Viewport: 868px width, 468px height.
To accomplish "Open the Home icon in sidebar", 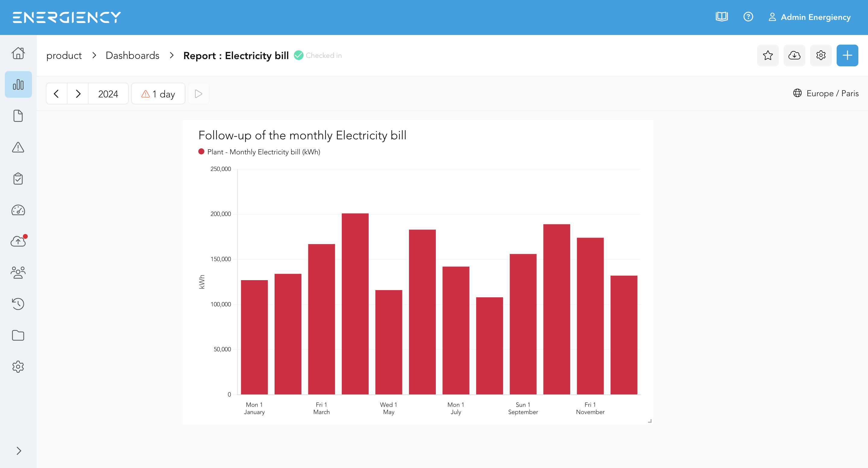I will [18, 53].
